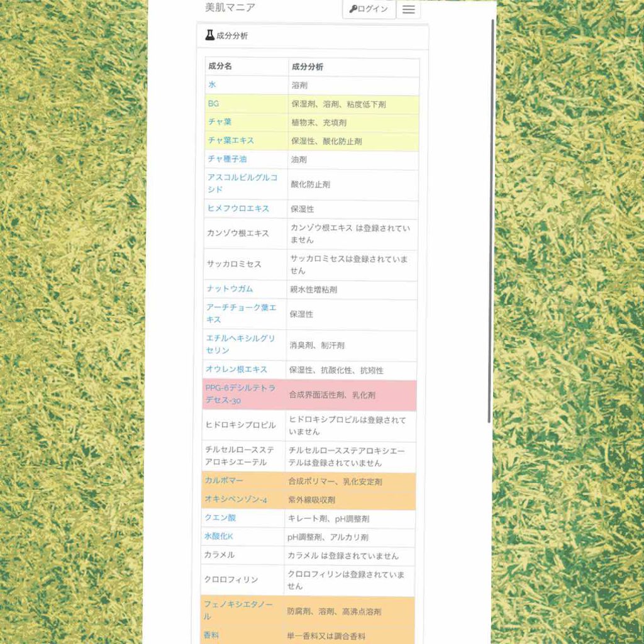Open the 水 ingredient link

click(212, 84)
